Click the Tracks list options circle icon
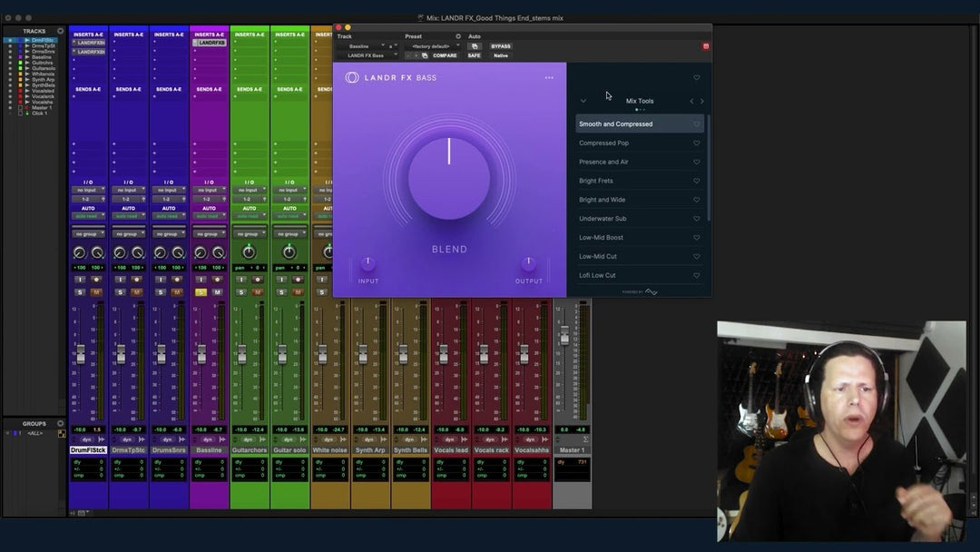The height and width of the screenshot is (552, 980). pyautogui.click(x=60, y=31)
